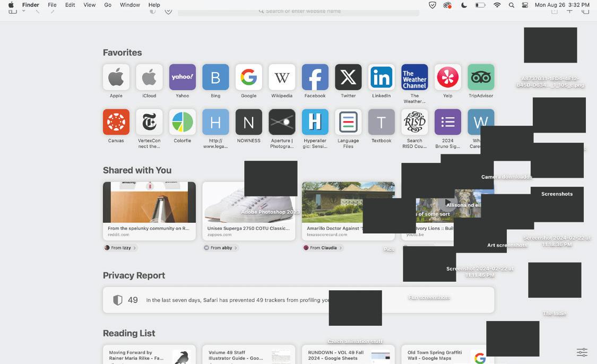Image resolution: width=597 pixels, height=364 pixels.
Task: Expand the From abby chevron
Action: [x=236, y=248]
